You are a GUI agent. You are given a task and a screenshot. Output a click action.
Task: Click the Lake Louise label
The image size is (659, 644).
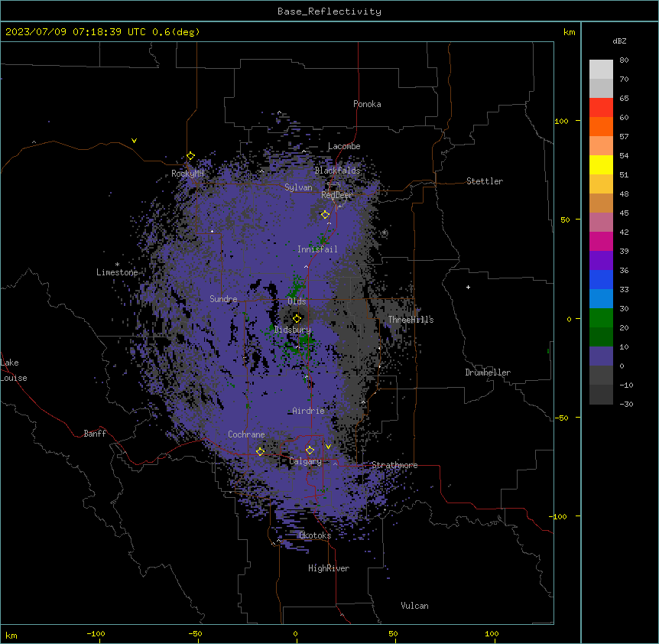[x=14, y=370]
